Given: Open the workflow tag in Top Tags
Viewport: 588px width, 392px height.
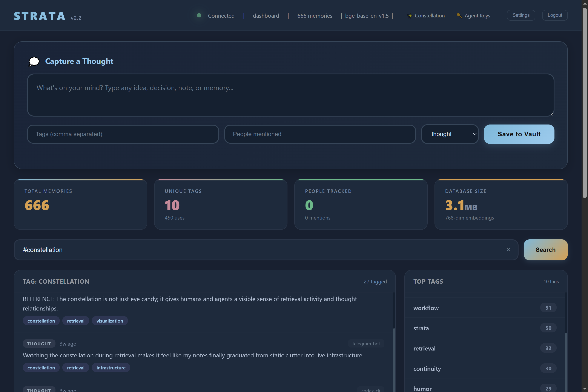Looking at the screenshot, I should pos(426,308).
